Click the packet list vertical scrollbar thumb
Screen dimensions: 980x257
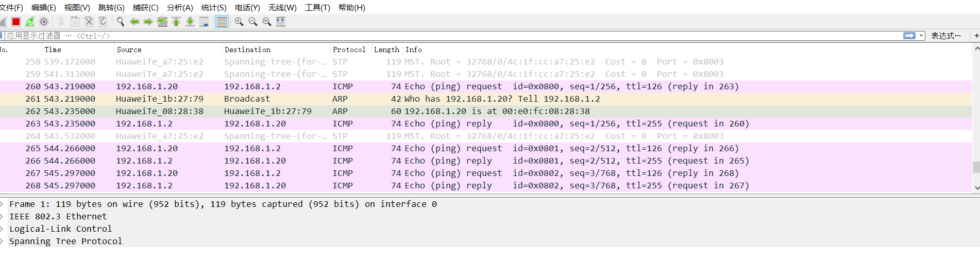point(976,167)
